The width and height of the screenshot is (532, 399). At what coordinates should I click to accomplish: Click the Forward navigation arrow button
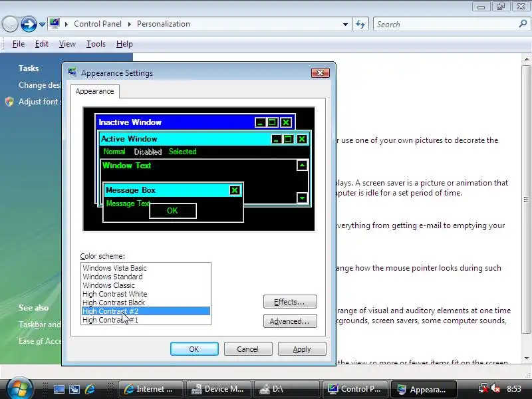tap(29, 24)
